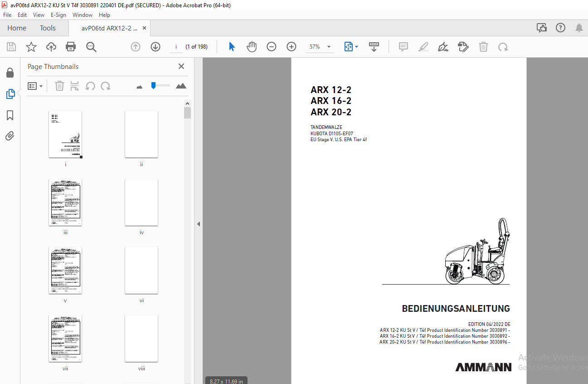
Task: Collapse the navigation pane arrow
Action: [198, 224]
